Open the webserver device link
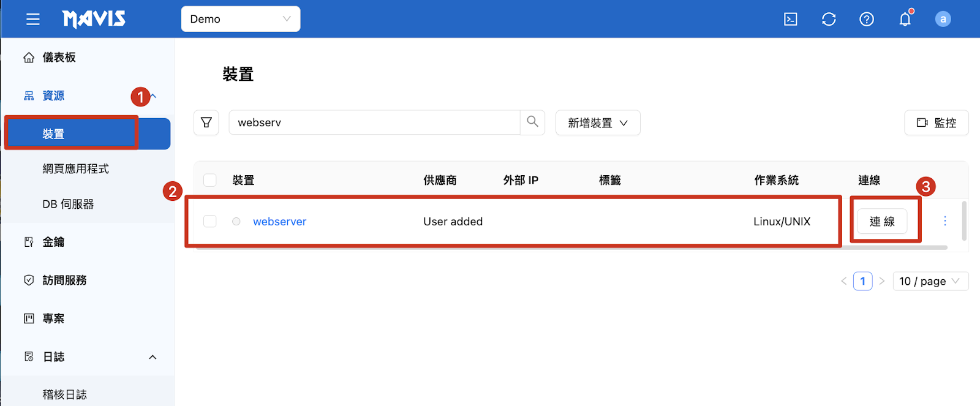The image size is (980, 406). click(x=279, y=222)
